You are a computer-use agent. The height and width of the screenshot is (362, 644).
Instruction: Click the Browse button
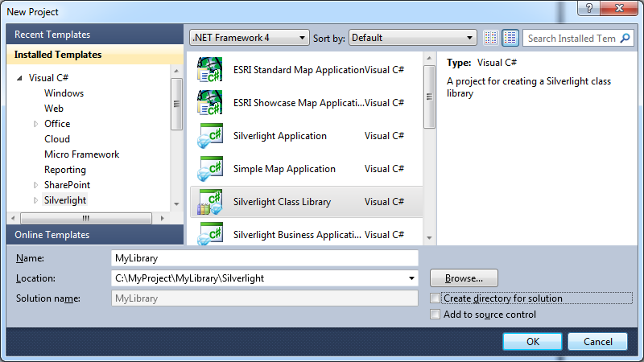click(x=464, y=278)
